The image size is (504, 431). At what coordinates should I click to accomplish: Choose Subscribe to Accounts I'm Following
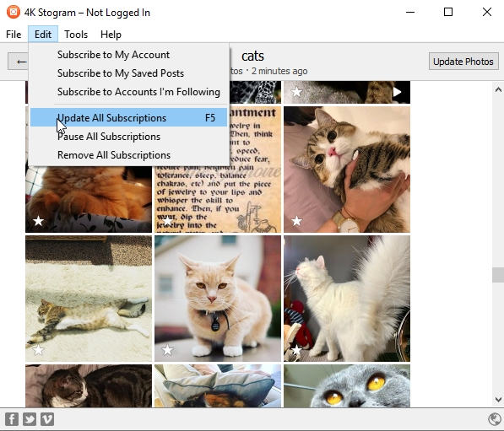tap(128, 92)
